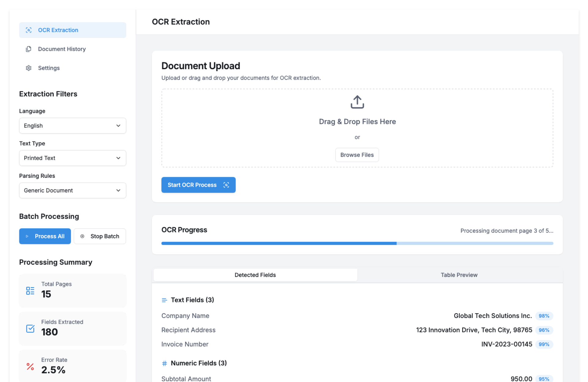Expand the Text Type Printed Text dropdown
This screenshot has height=382, width=588.
(73, 158)
